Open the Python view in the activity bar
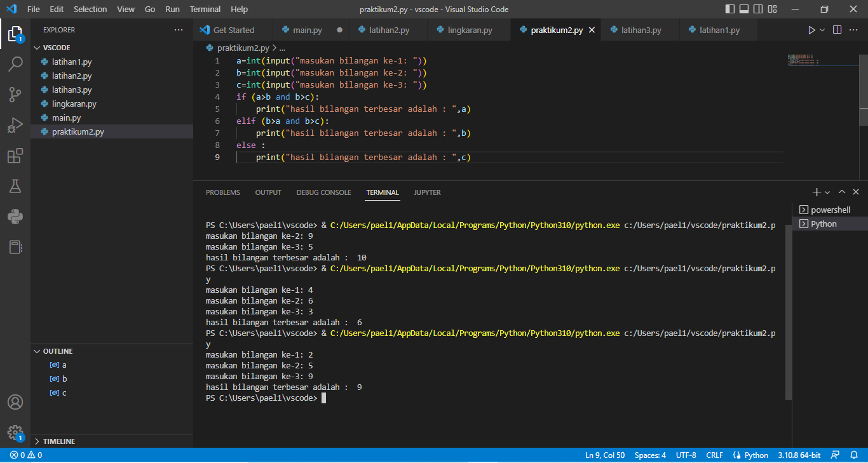The width and height of the screenshot is (868, 463). [15, 216]
